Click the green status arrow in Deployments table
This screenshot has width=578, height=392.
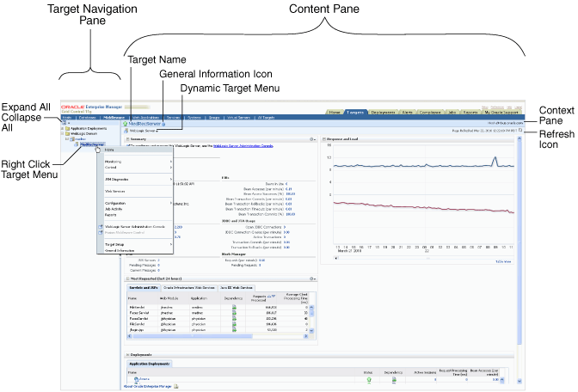(369, 379)
